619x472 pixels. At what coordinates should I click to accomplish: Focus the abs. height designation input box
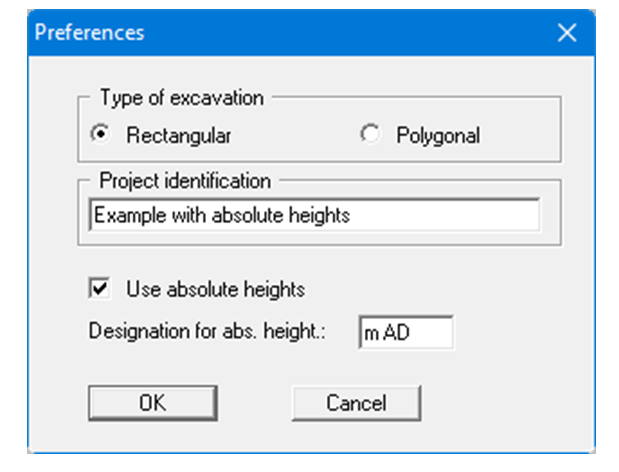pyautogui.click(x=405, y=333)
